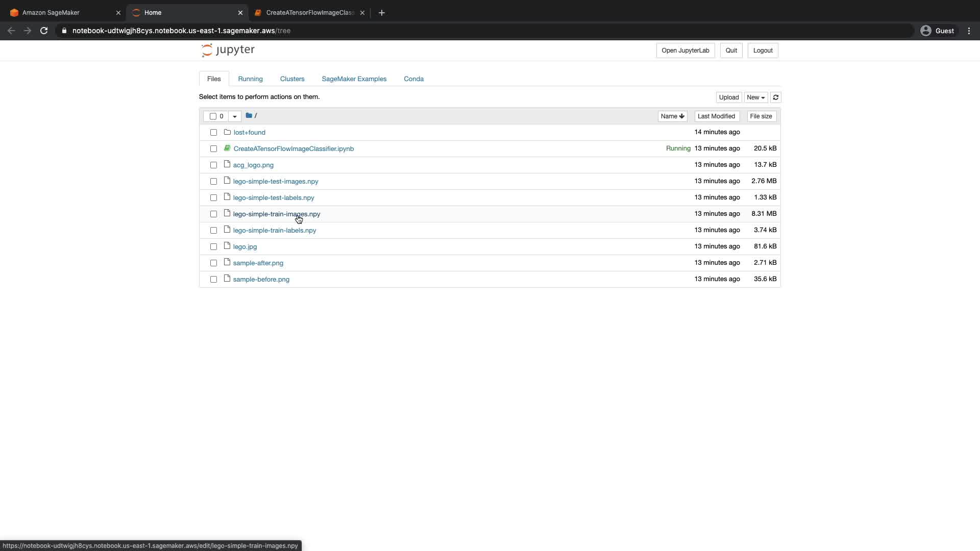This screenshot has width=980, height=551.
Task: Check the box beside lego.jpg
Action: pos(213,247)
